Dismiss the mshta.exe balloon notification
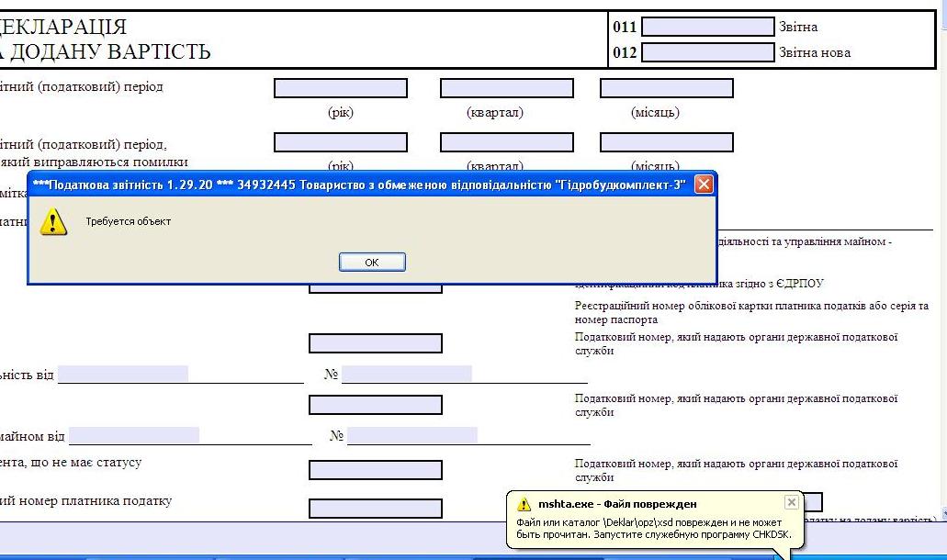 (792, 502)
